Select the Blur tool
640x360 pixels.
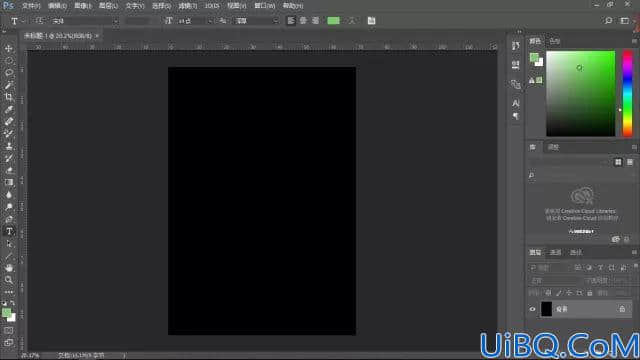tap(9, 195)
